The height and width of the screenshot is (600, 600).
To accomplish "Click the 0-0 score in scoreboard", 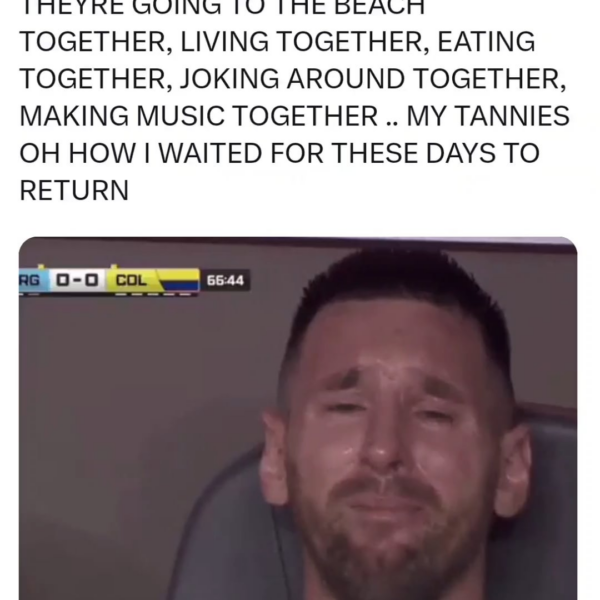I will (x=78, y=280).
